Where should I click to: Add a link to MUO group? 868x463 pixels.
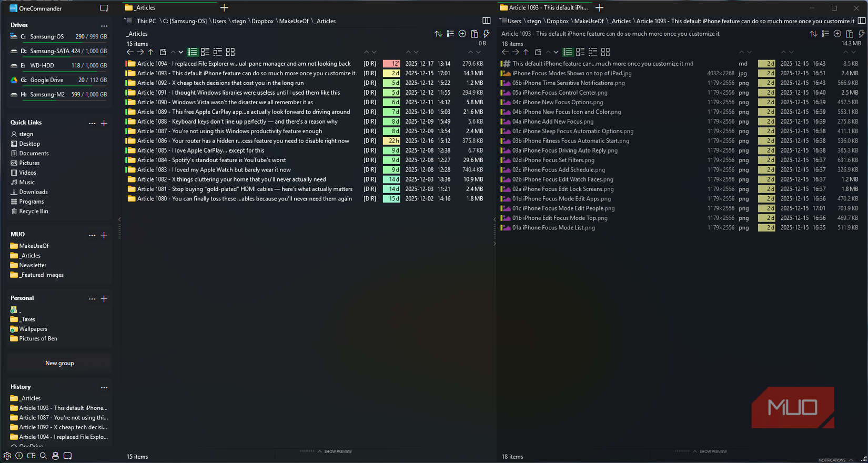coord(104,235)
